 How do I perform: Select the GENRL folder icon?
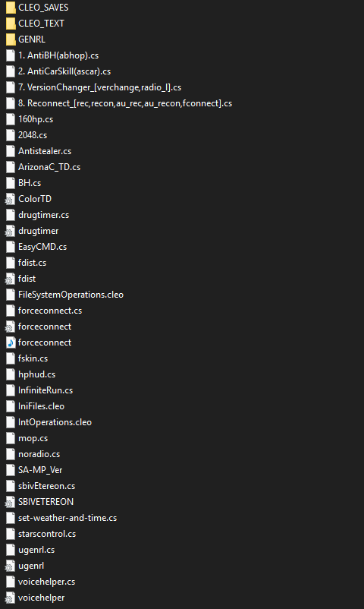(11, 39)
